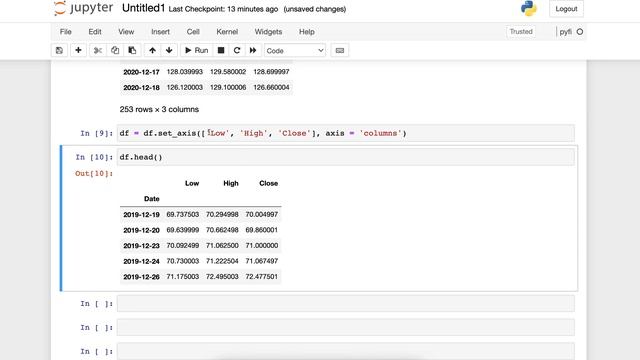Screen dimensions: 640x360
Task: Click row label 2020-12-18
Action: (141, 87)
